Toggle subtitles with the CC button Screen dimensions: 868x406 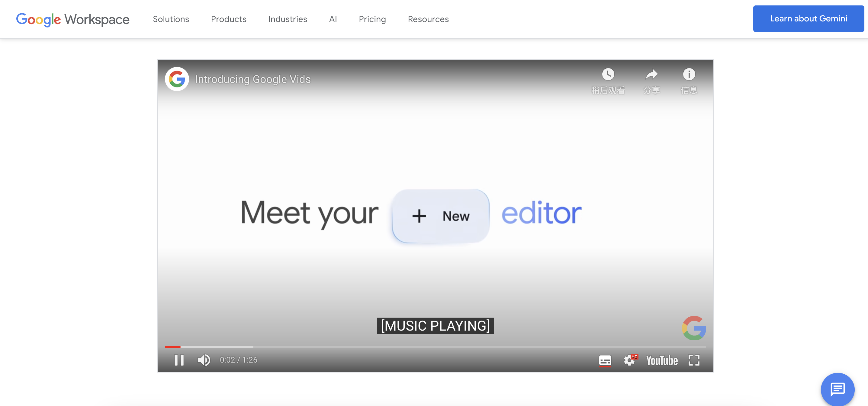(605, 360)
